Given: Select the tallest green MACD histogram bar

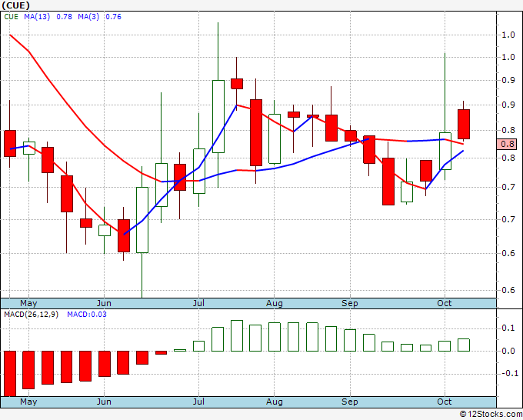Looking at the screenshot, I should coord(237,335).
